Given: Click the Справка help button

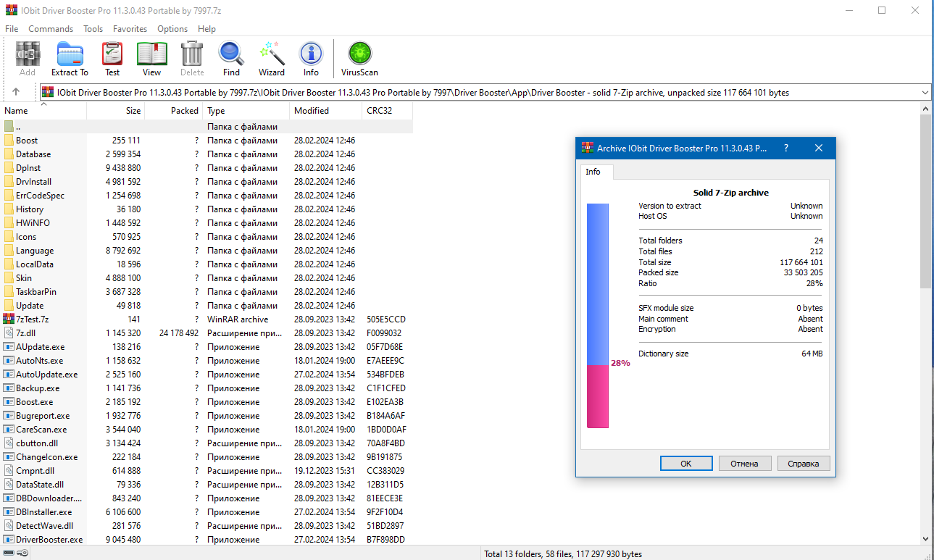Looking at the screenshot, I should (x=803, y=463).
